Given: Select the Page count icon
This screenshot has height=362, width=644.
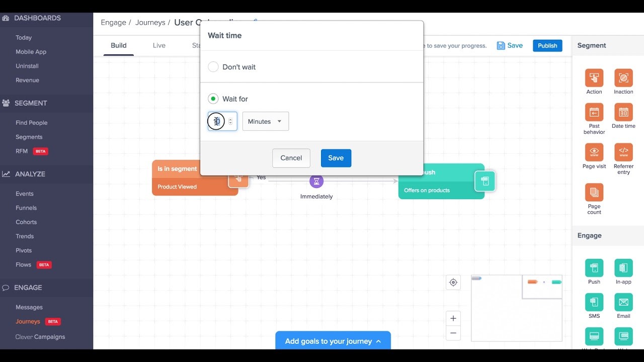Looking at the screenshot, I should tap(594, 193).
